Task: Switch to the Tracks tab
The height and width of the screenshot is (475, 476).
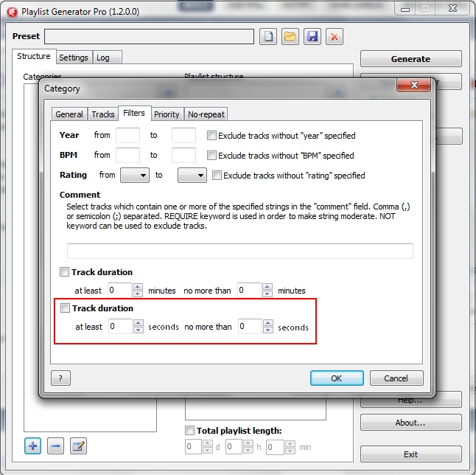Action: (x=103, y=114)
